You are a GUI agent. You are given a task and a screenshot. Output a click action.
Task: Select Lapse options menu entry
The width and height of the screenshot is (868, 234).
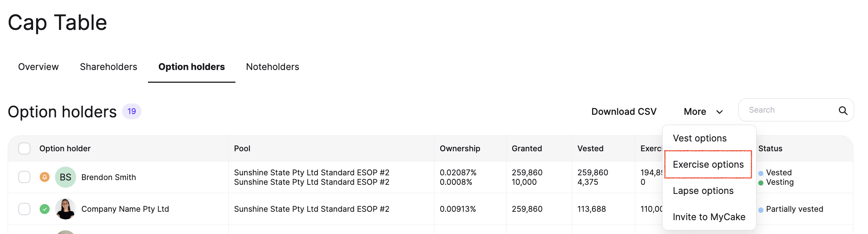point(703,191)
